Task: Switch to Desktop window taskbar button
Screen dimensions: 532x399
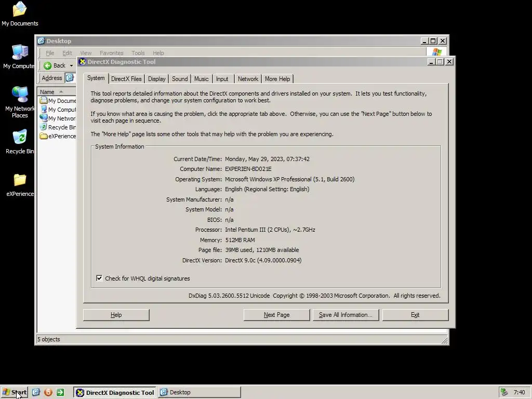Action: coord(199,392)
